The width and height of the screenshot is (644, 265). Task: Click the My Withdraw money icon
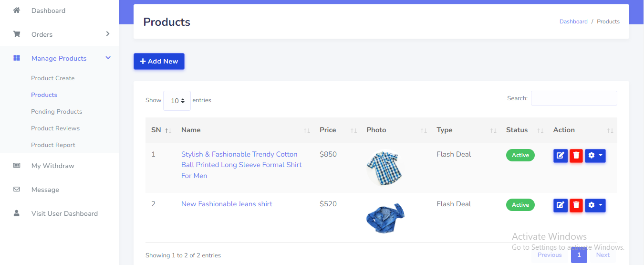tap(17, 166)
